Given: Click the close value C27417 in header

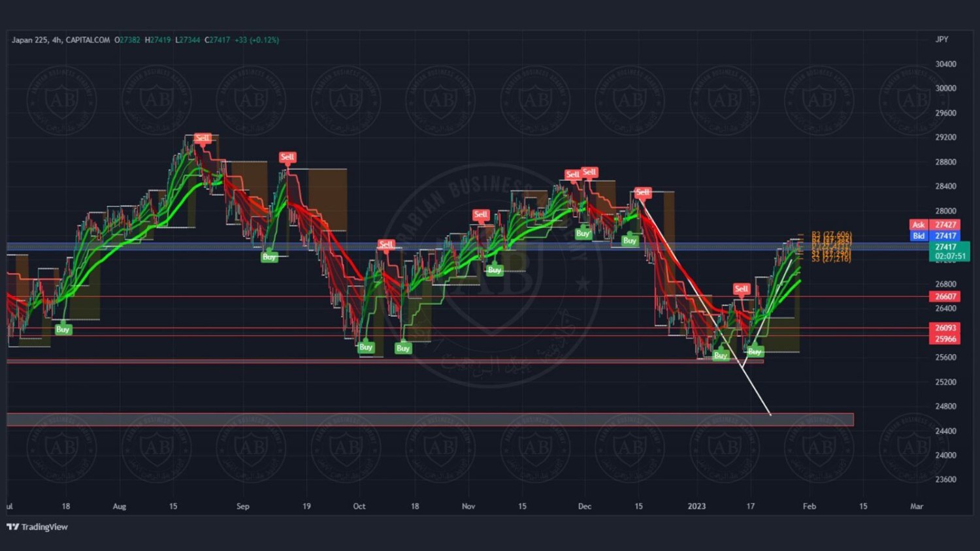Looking at the screenshot, I should coord(218,40).
